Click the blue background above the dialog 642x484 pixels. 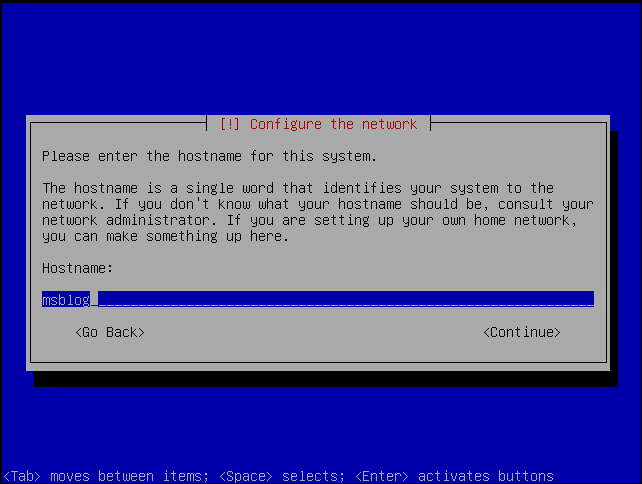[x=321, y=57]
